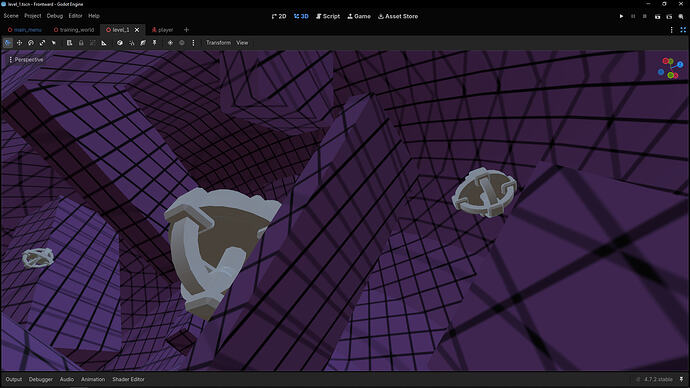Open the Output bottom panel

14,379
